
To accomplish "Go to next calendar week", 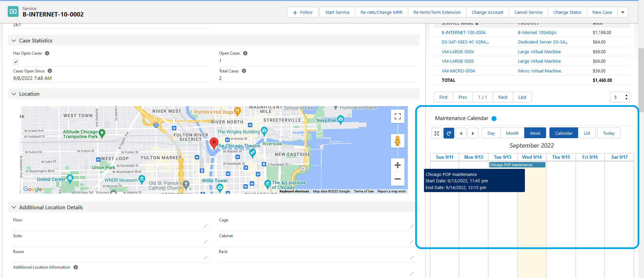I will click(x=473, y=133).
